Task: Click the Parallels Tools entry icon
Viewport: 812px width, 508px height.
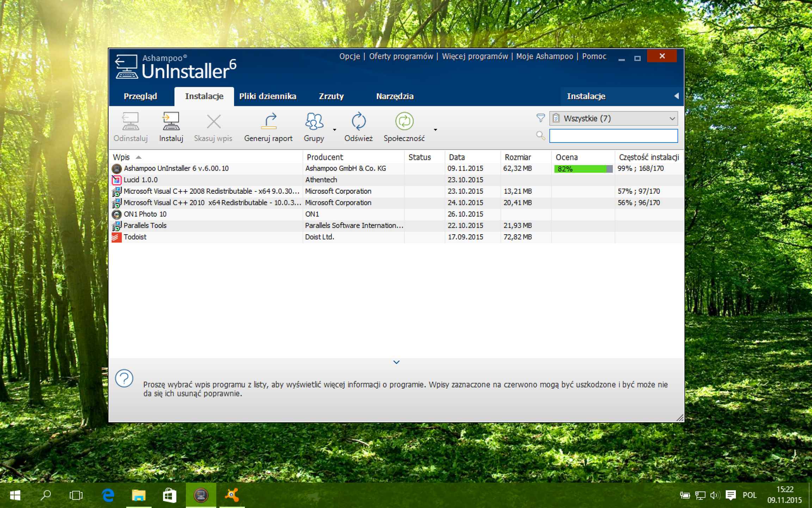Action: tap(117, 226)
